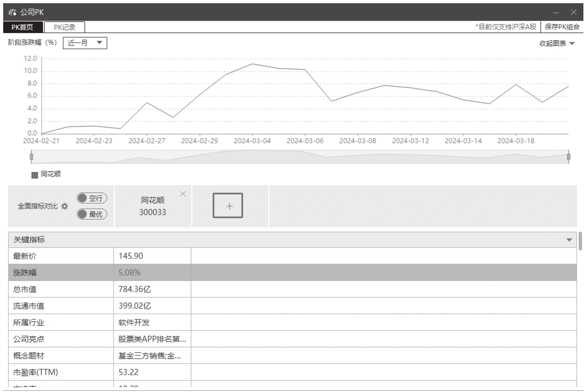The image size is (585, 392).
Task: Click the *目前仅支持沪深A股 notice
Action: (x=506, y=27)
